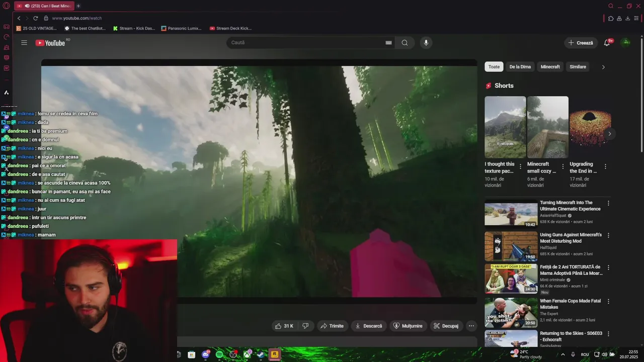Go to the YouTube home logo
Image resolution: width=644 pixels, height=362 pixels.
(x=50, y=43)
